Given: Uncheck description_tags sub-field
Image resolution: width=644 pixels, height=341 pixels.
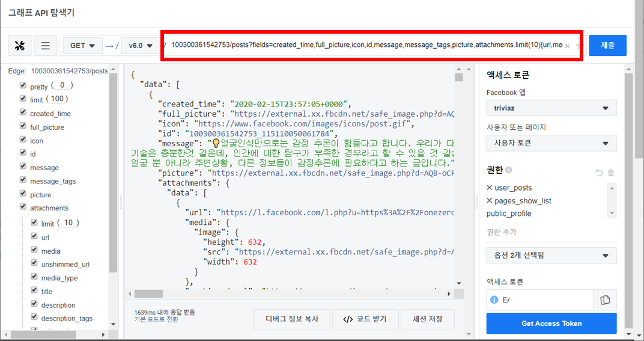Looking at the screenshot, I should click(x=34, y=317).
